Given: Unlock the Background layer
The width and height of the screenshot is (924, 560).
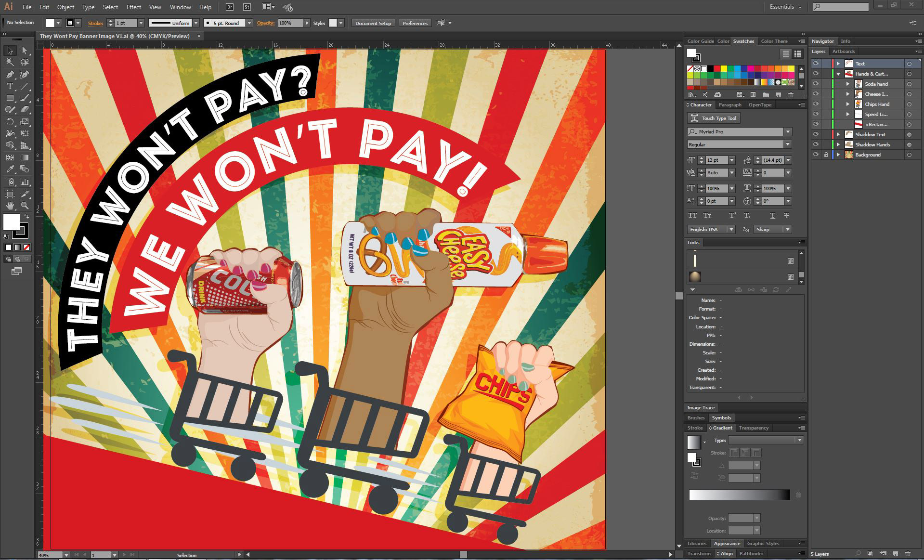Looking at the screenshot, I should [x=826, y=155].
